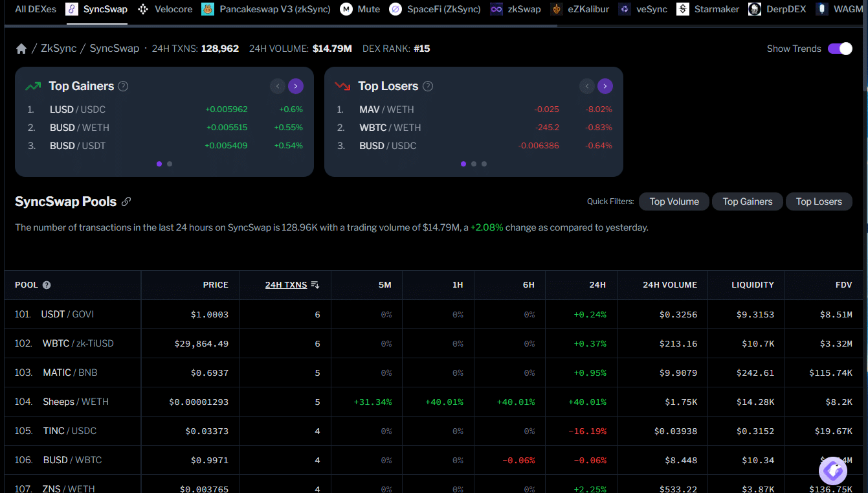The image size is (868, 493).
Task: Click sort icon beside 24H TXNS
Action: (315, 285)
